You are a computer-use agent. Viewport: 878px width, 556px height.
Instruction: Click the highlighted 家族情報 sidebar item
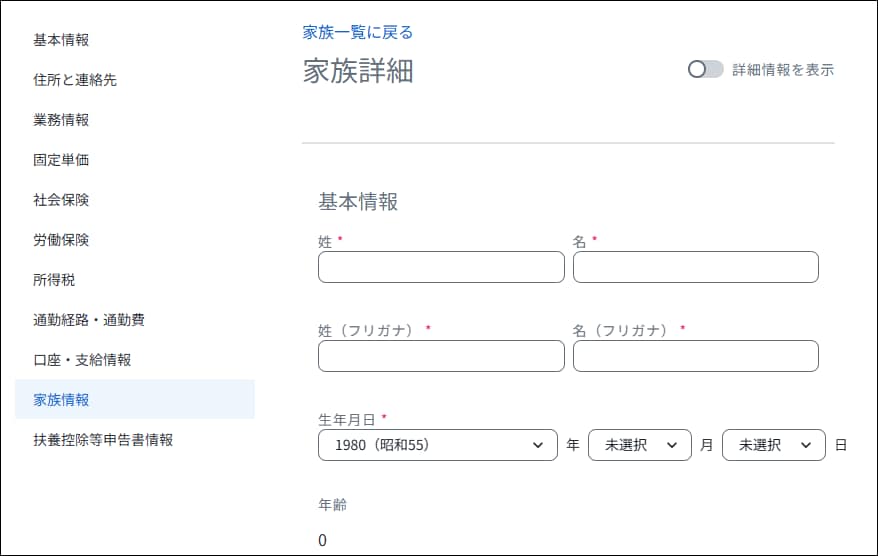pos(134,399)
